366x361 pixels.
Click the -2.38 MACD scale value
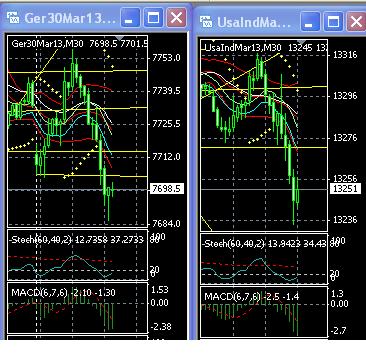point(161,326)
